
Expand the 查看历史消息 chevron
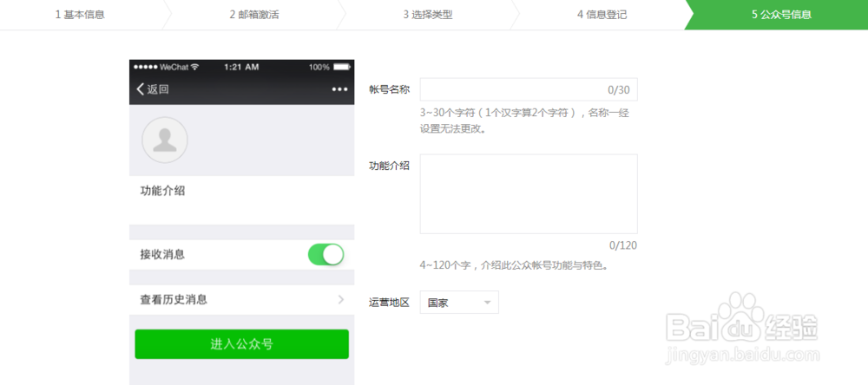340,300
